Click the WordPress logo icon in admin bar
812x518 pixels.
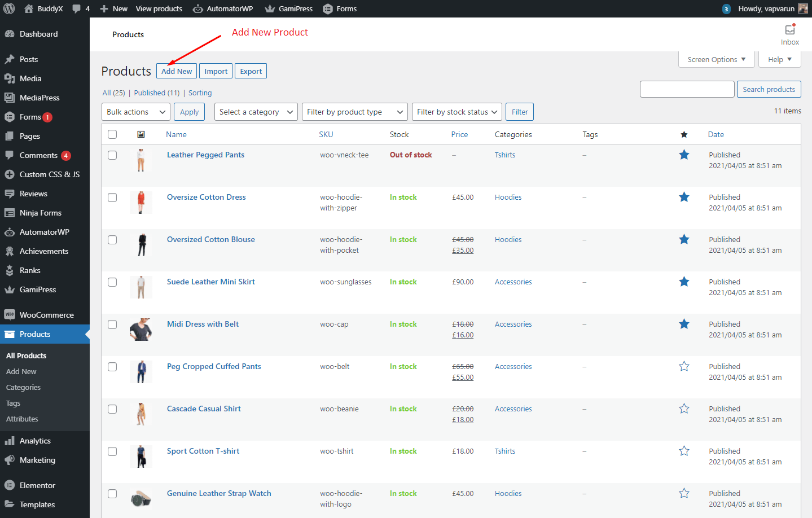click(9, 8)
